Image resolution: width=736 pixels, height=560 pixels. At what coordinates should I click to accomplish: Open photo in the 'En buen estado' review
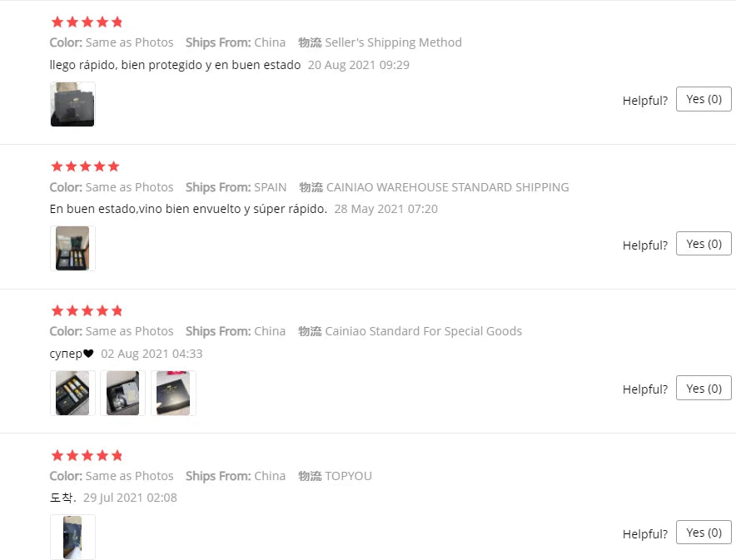72,248
